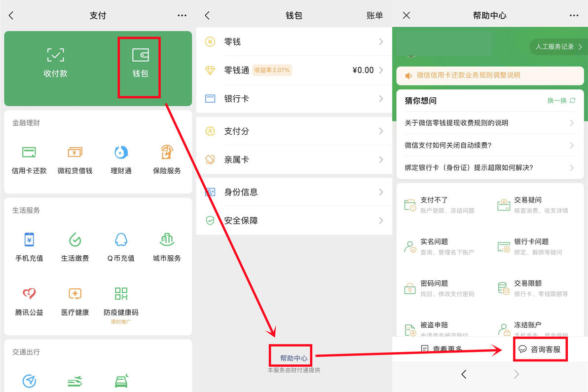Viewport: 588px width, 392px height.
Task: Select 实名问题 help category
Action: coord(439,247)
